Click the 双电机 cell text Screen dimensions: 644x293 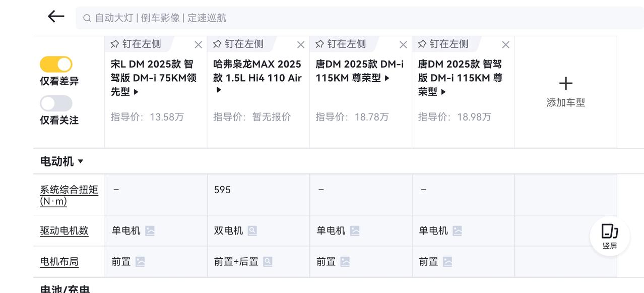tap(228, 230)
